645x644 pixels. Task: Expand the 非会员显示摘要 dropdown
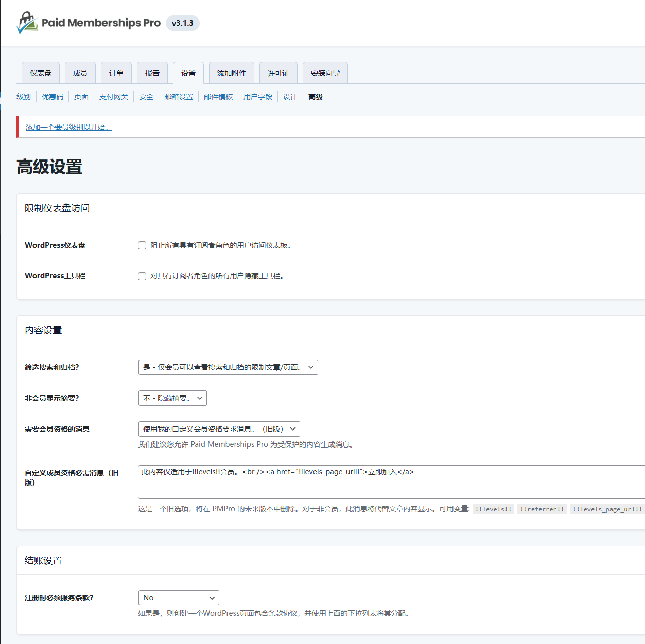(172, 398)
